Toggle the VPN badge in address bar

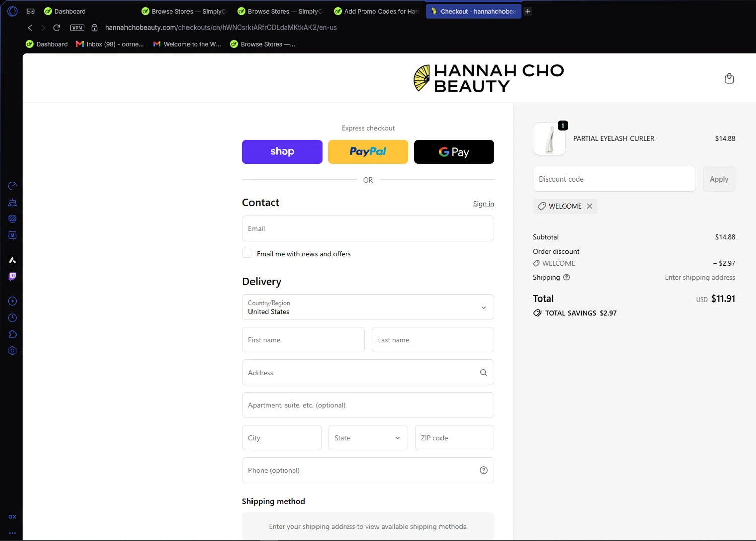click(x=77, y=28)
